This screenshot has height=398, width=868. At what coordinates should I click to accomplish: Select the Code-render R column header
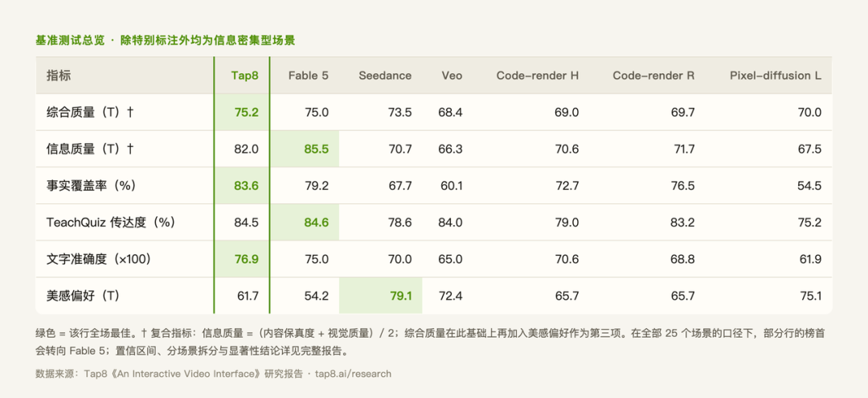653,76
